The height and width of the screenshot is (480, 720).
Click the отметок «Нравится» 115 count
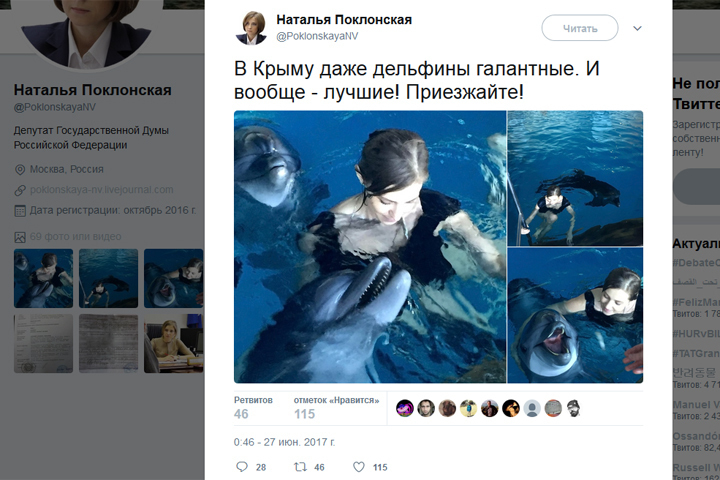337,407
